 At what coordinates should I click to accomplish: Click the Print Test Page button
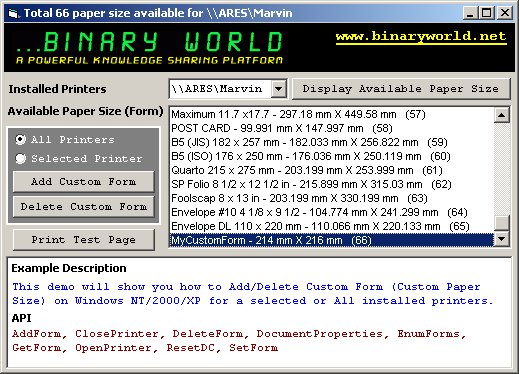click(x=83, y=240)
